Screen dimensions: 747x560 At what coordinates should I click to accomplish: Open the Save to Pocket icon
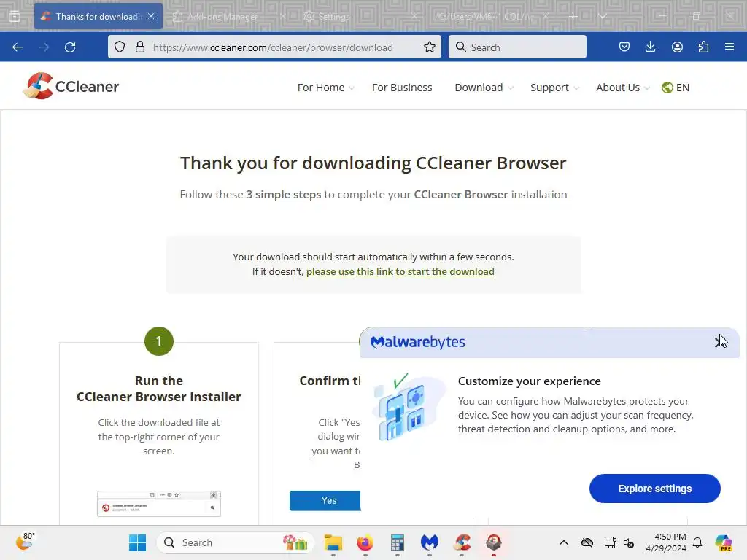coord(624,47)
